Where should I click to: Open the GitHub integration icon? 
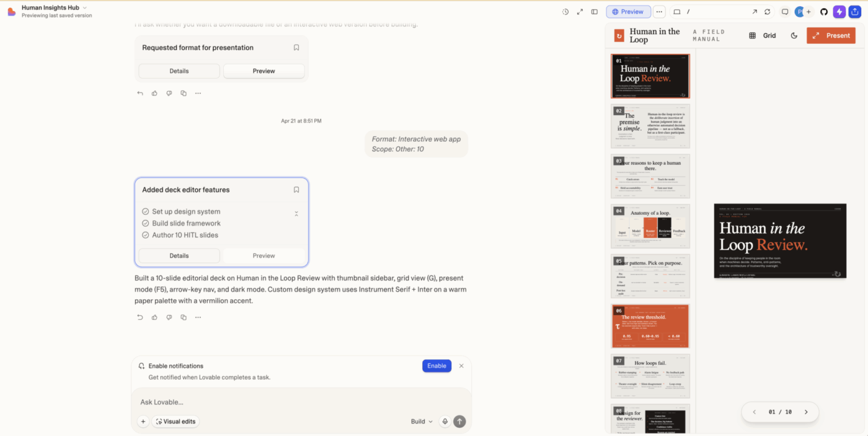click(824, 12)
